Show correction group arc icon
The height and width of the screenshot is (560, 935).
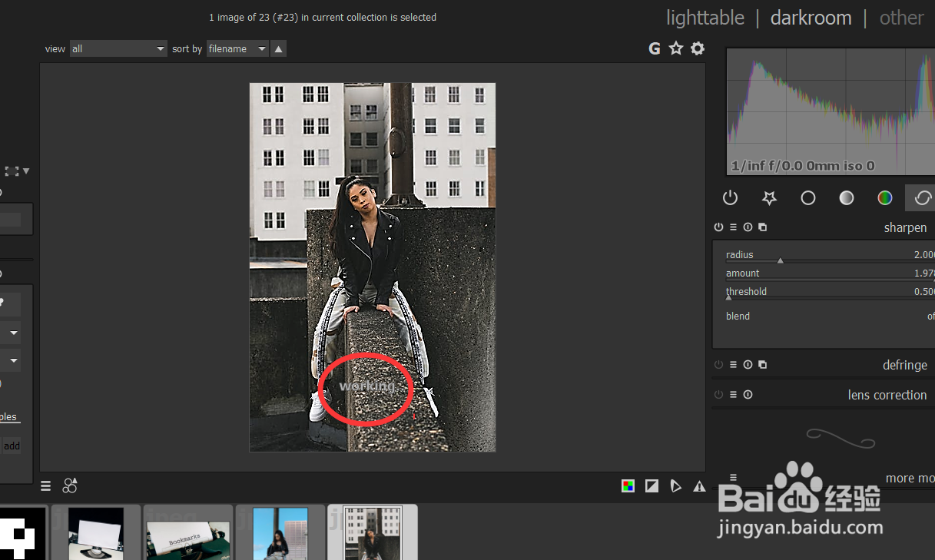click(922, 198)
